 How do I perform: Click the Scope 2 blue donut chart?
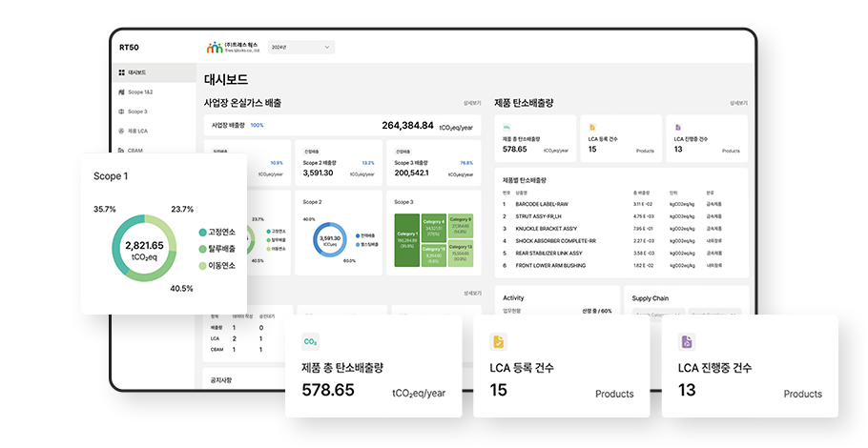point(330,239)
